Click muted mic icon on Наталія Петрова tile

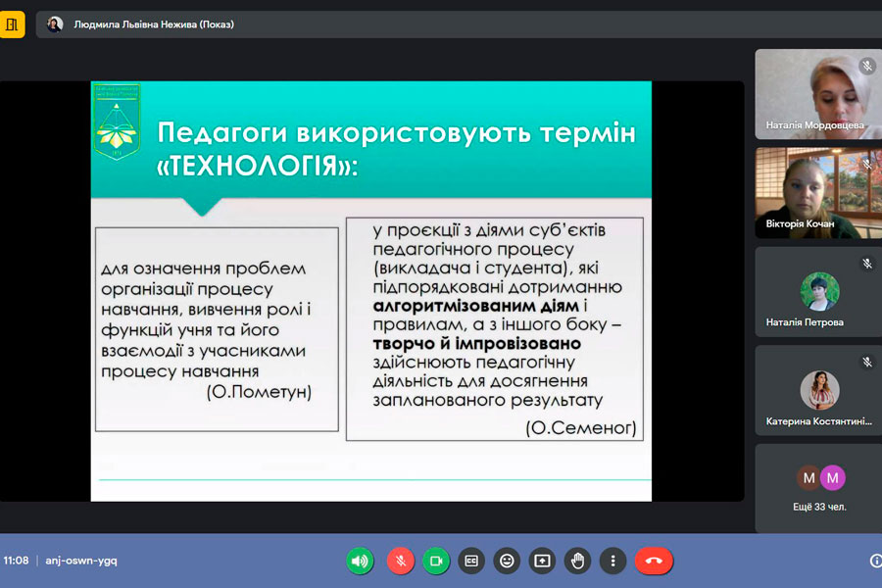tap(867, 263)
